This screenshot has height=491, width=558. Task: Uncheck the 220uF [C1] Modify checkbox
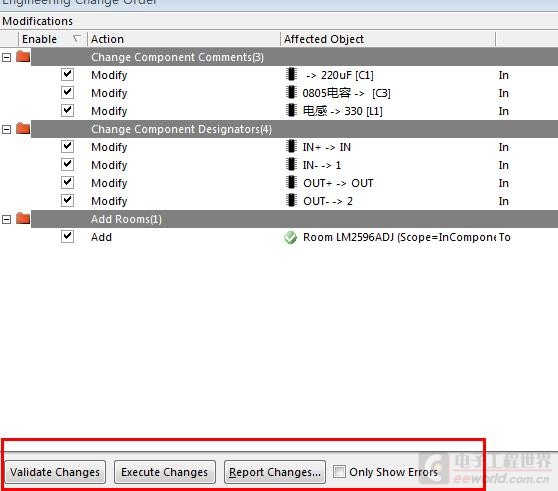[67, 74]
